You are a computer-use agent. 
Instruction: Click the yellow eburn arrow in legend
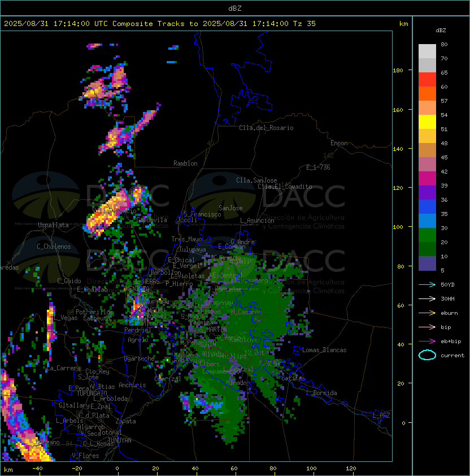point(427,313)
